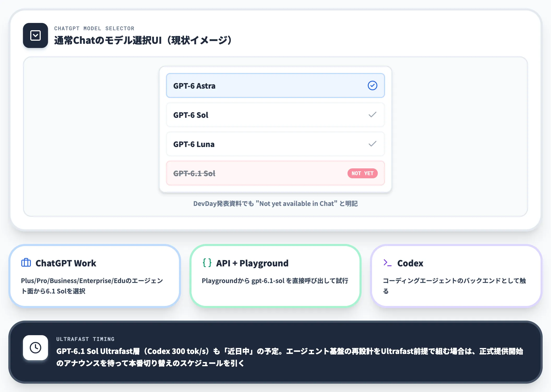Click the NOT YET badge
This screenshot has width=551, height=392.
point(362,173)
